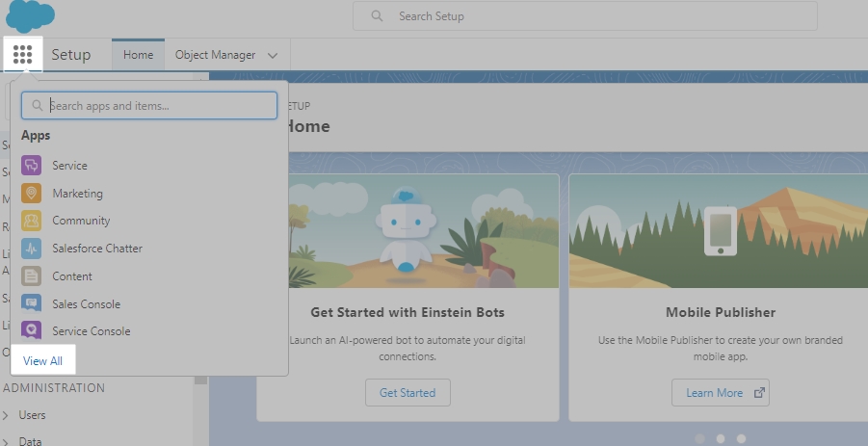The height and width of the screenshot is (446, 868).
Task: Select the Marketing app icon
Action: click(x=32, y=194)
